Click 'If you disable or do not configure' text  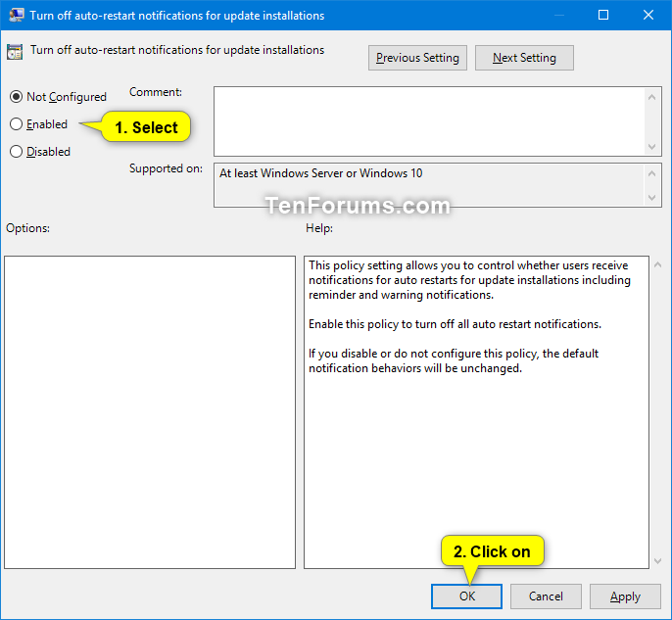(454, 360)
